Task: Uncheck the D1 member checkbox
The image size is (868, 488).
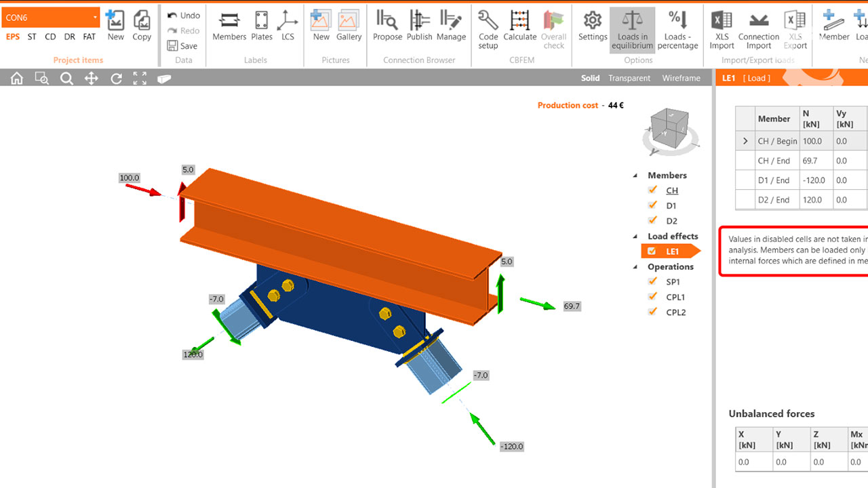Action: [x=653, y=205]
